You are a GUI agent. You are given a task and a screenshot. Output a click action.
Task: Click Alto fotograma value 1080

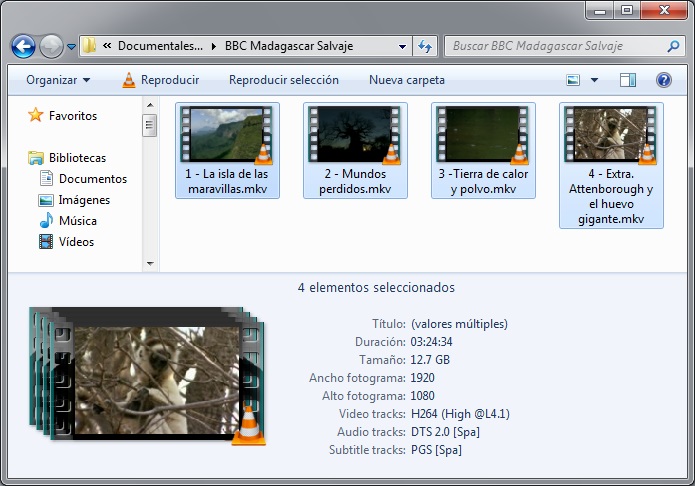[422, 396]
